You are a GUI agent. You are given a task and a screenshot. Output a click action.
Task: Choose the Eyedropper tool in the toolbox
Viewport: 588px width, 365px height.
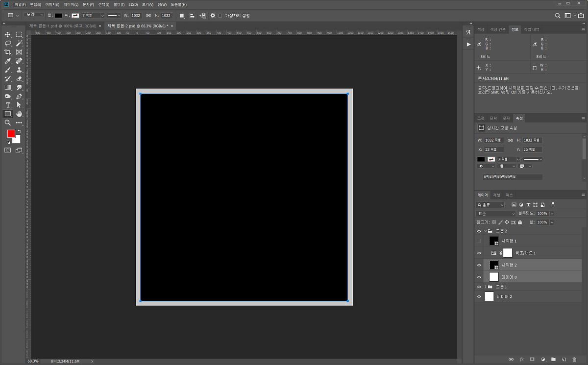point(8,61)
